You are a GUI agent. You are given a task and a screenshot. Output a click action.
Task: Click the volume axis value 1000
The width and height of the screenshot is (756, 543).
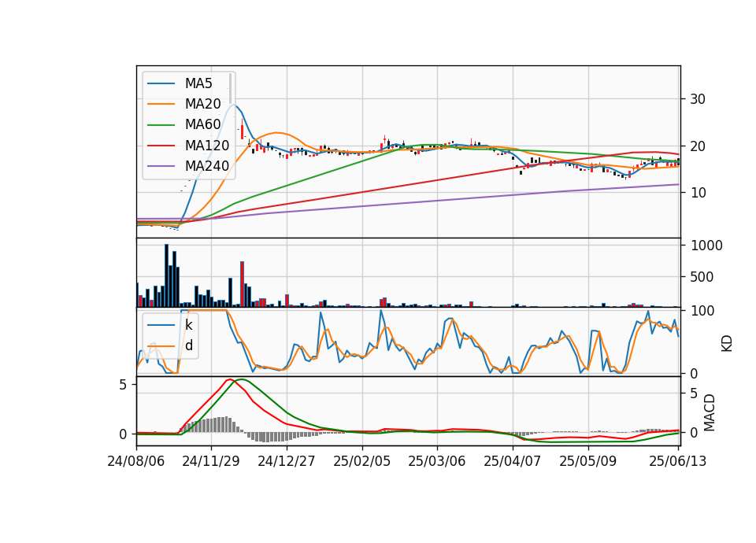(x=706, y=246)
